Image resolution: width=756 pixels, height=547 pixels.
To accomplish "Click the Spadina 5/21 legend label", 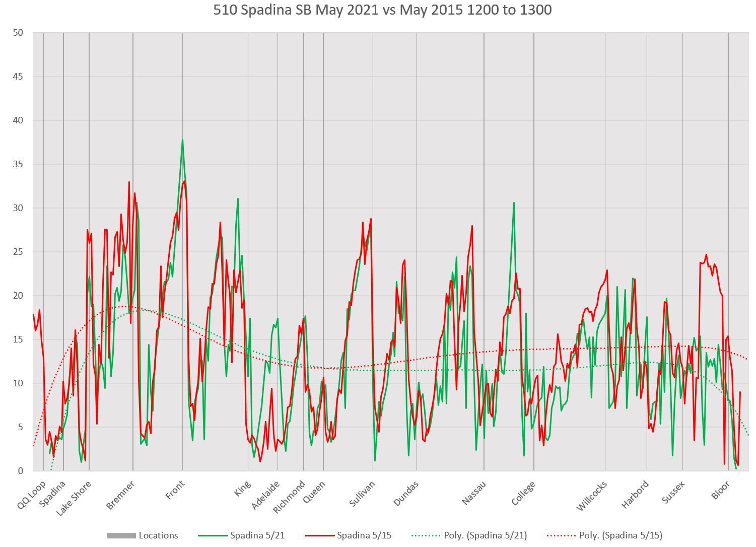I will [257, 535].
